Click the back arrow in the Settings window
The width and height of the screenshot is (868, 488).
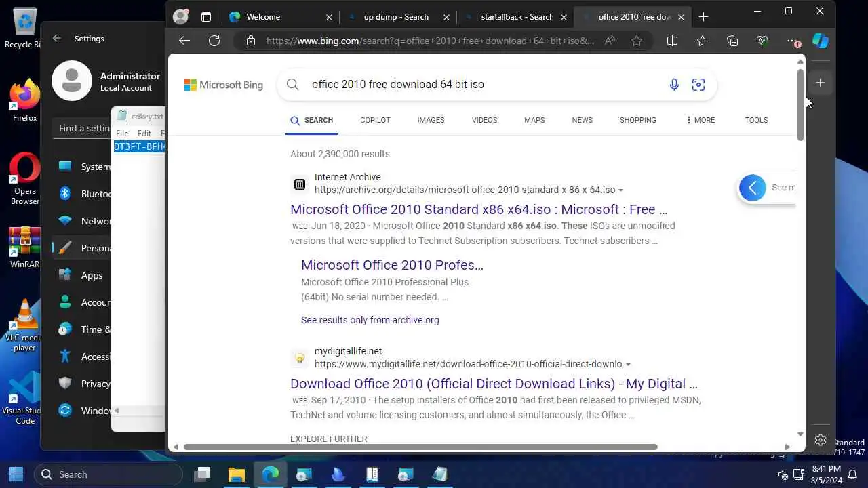[x=57, y=39]
